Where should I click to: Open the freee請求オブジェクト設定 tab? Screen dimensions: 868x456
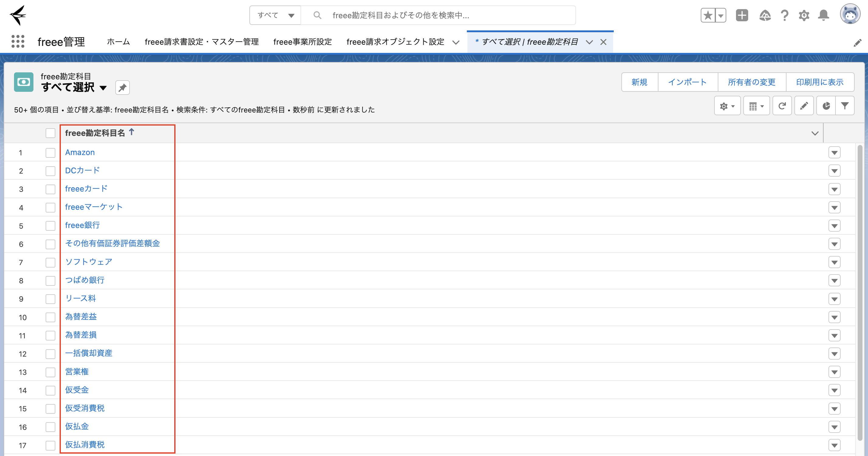(395, 42)
